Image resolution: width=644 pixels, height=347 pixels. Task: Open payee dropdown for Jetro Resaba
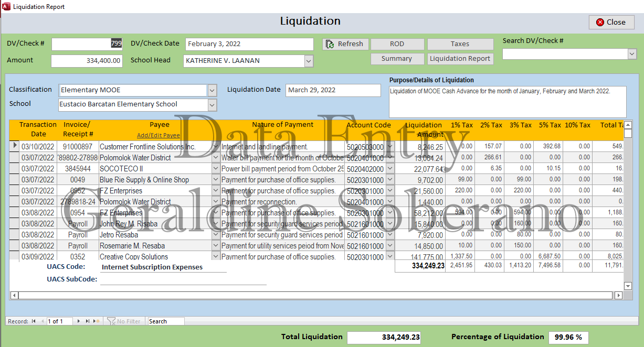(216, 235)
